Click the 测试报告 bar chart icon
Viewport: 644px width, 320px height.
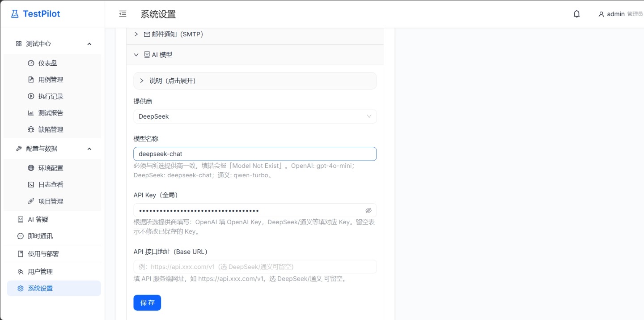tap(31, 113)
